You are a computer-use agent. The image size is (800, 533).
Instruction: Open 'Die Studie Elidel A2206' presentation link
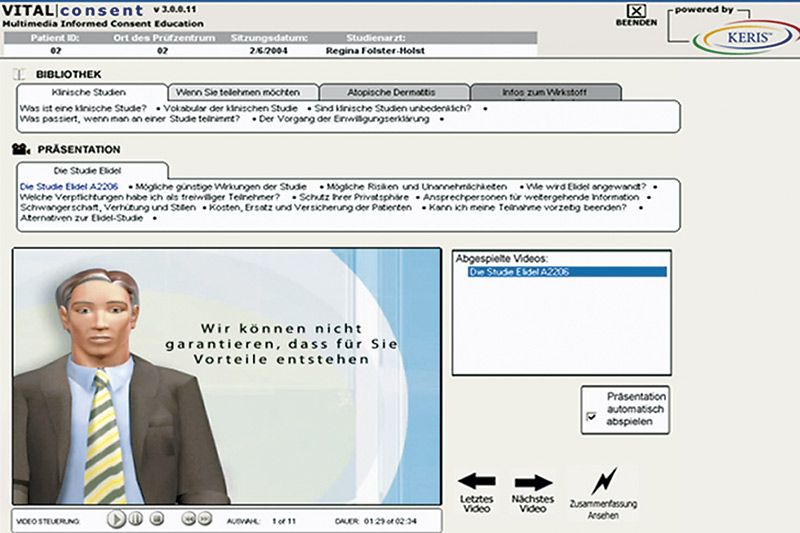(x=69, y=187)
